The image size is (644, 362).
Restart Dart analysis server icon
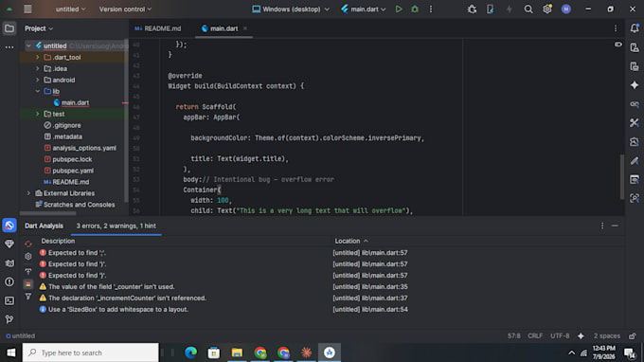(27, 244)
